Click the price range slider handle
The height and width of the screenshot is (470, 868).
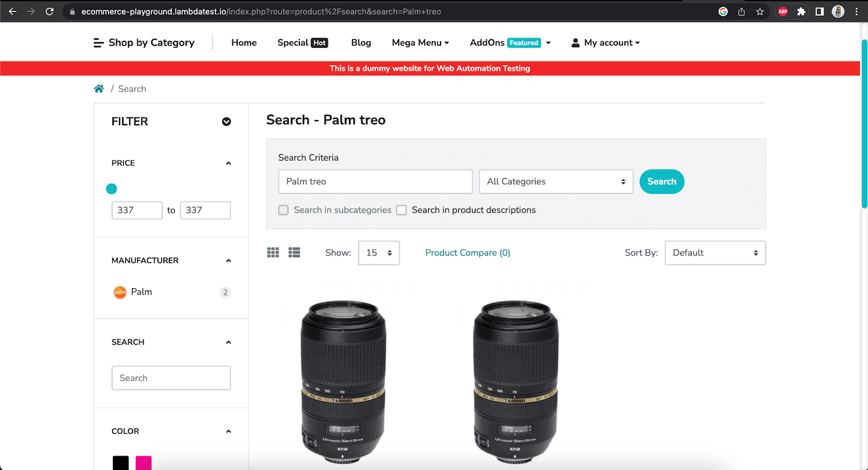(x=111, y=189)
